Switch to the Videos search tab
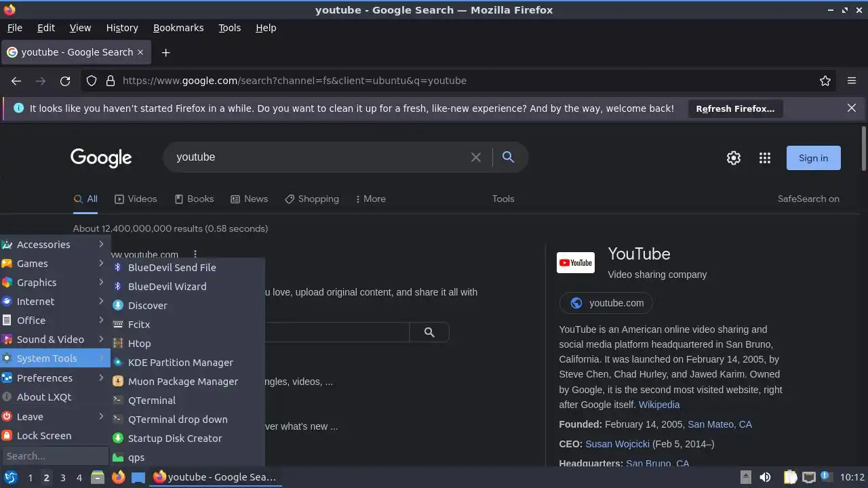This screenshot has width=868, height=488. pos(136,199)
